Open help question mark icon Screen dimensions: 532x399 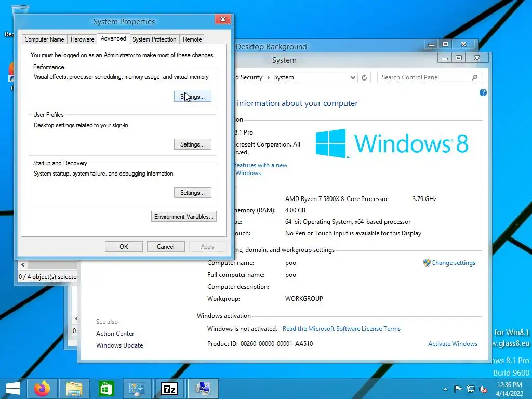(483, 92)
